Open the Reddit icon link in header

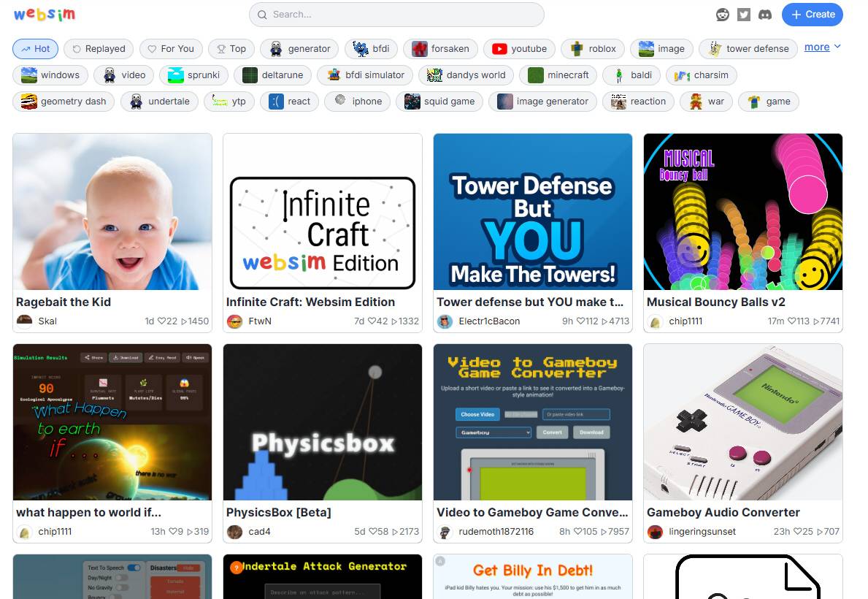click(x=723, y=15)
